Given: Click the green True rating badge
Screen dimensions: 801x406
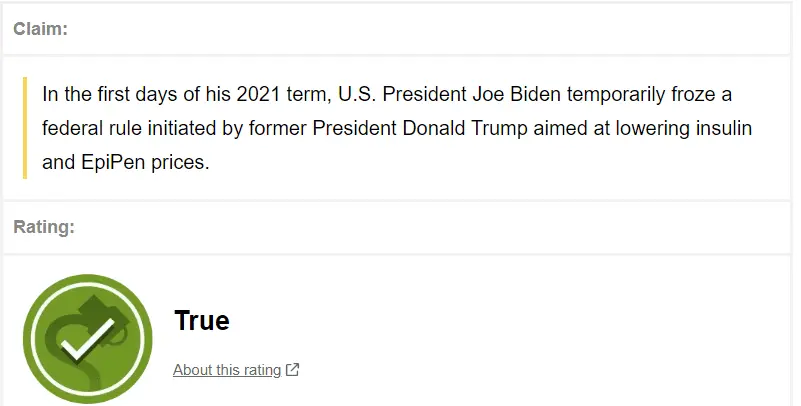Looking at the screenshot, I should tap(88, 338).
